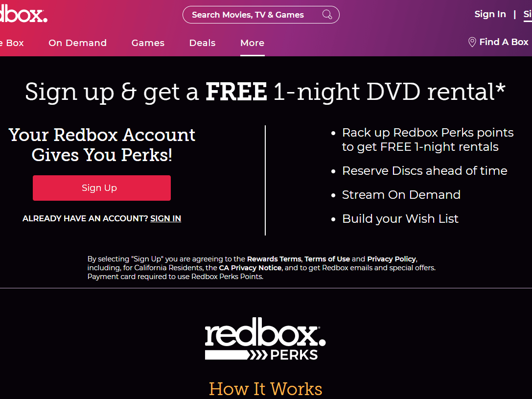The image size is (532, 399).
Task: Open the More menu
Action: pyautogui.click(x=252, y=43)
